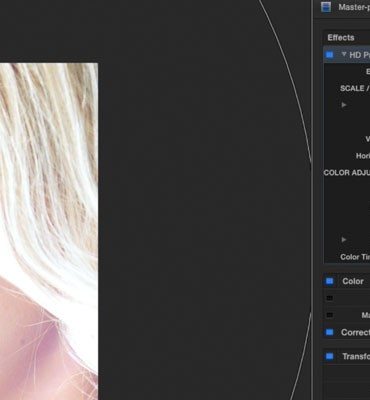Disable the HD P… effect blue checkbox
Screen dimensions: 370x400
[329, 55]
